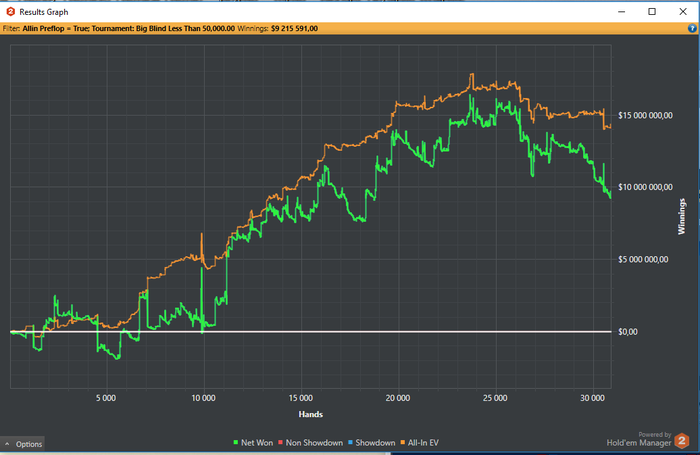This screenshot has height=455, width=700.
Task: Toggle the All-In EV series in the legend
Action: point(420,442)
